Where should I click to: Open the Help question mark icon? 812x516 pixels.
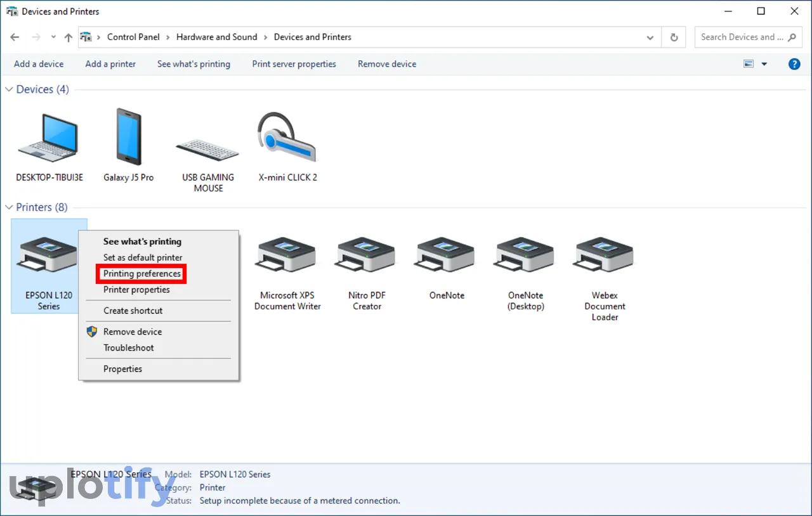click(794, 64)
